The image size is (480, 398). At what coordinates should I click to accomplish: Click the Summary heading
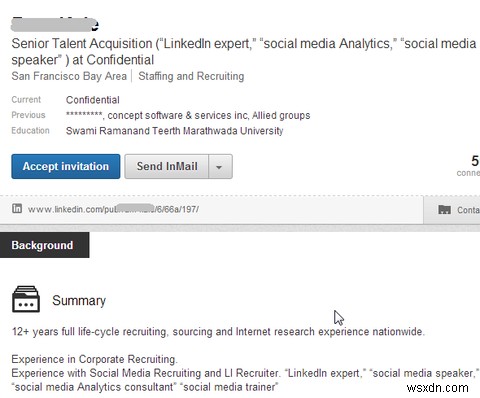coord(79,300)
